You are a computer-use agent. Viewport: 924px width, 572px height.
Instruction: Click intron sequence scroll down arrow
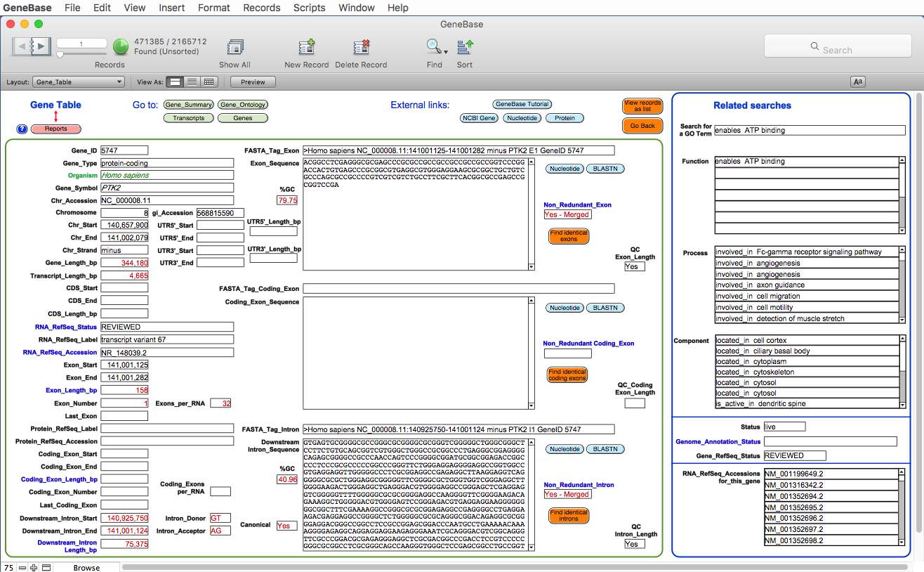point(532,547)
